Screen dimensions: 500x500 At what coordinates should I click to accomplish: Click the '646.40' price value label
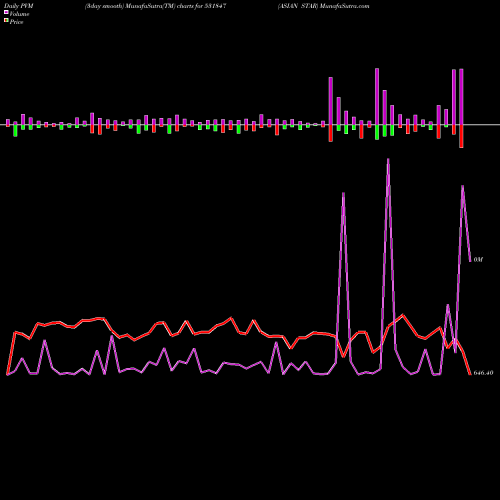(x=483, y=373)
